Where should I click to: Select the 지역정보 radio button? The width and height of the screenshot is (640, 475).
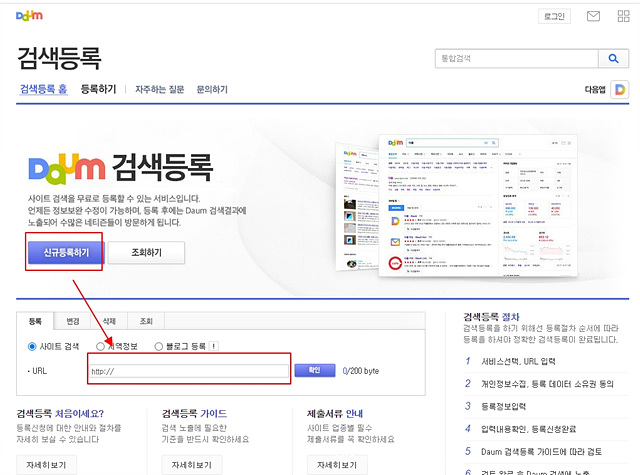100,346
